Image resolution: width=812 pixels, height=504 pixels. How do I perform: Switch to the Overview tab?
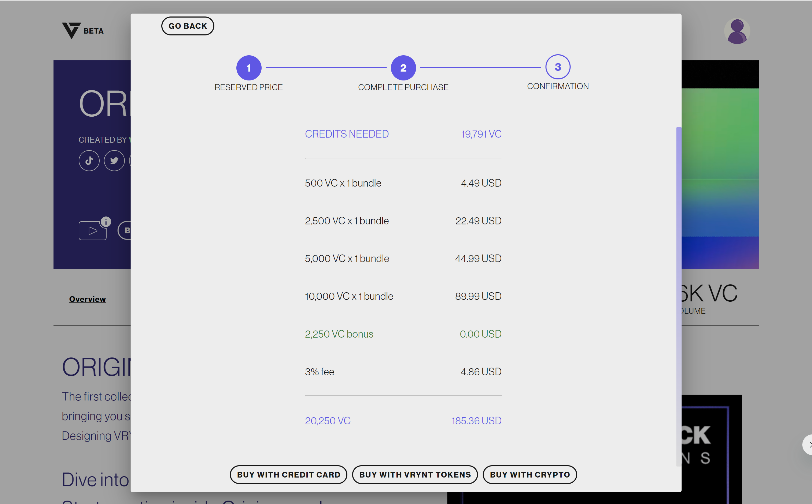tap(87, 299)
